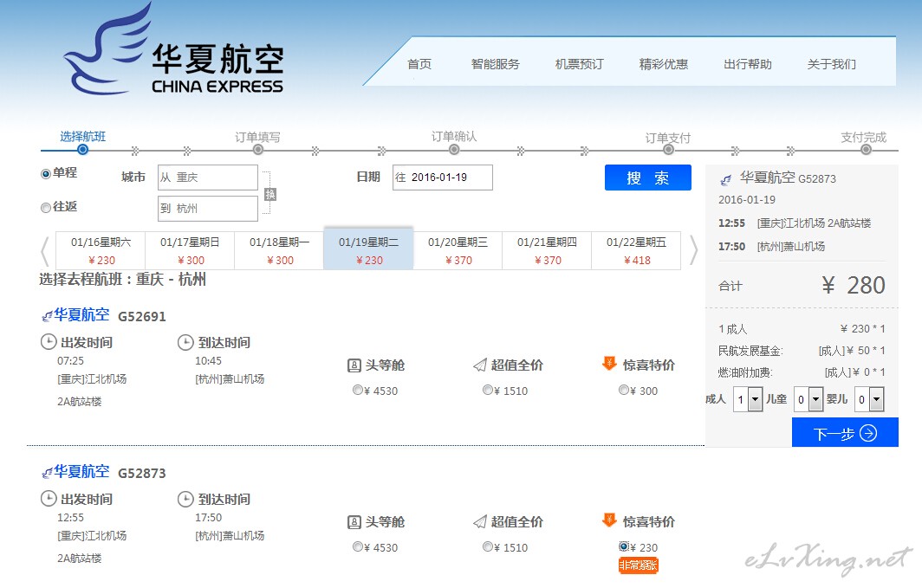
Task: Click the swap cities 换 icon
Action: [x=269, y=195]
